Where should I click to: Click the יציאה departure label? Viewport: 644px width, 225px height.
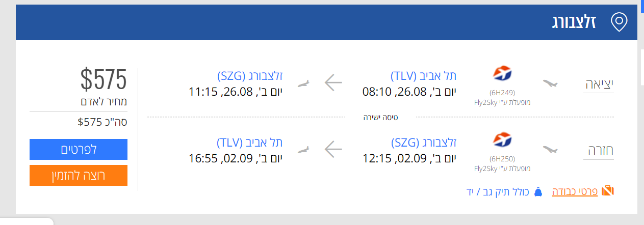599,85
